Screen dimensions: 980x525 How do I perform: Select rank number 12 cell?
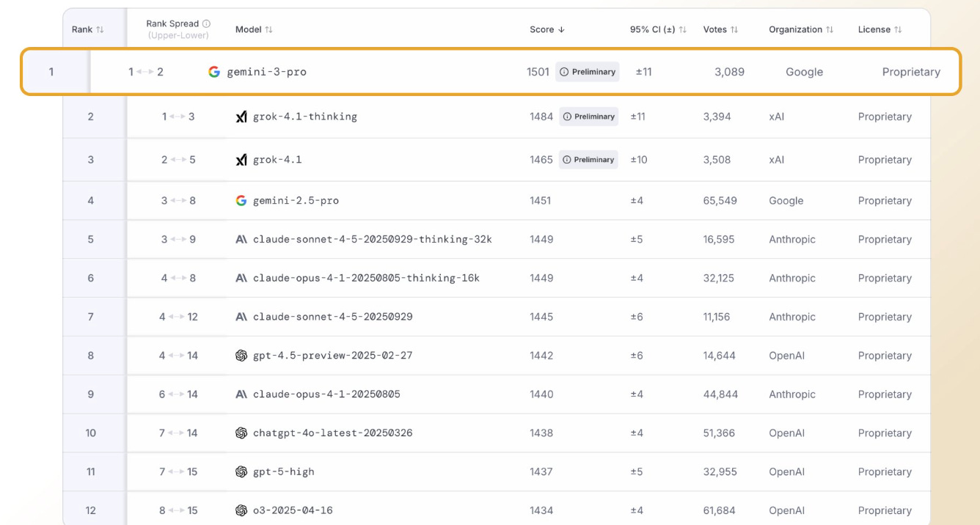point(91,510)
